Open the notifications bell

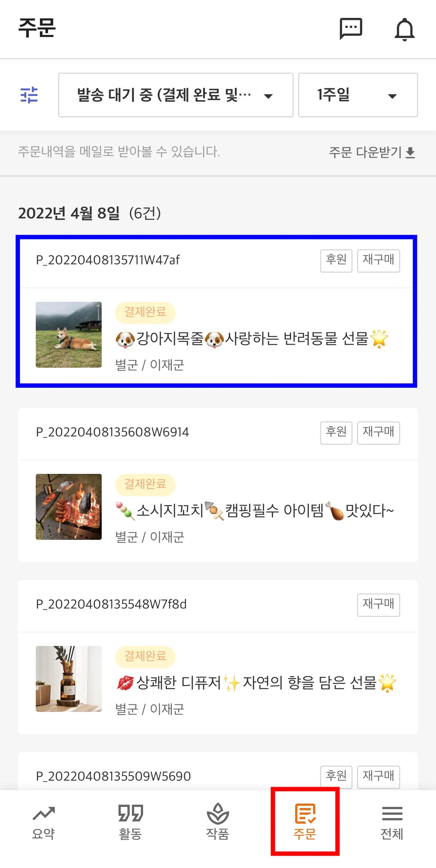coord(404,29)
